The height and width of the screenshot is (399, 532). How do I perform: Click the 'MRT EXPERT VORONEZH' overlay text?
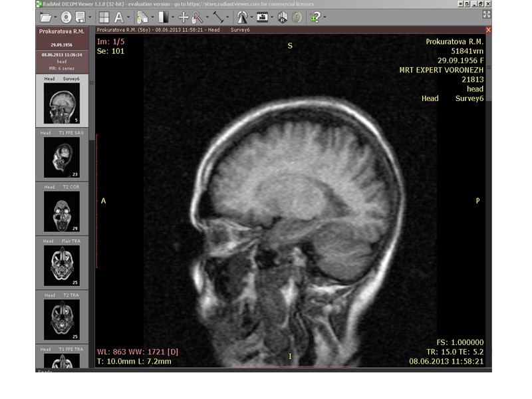point(441,70)
